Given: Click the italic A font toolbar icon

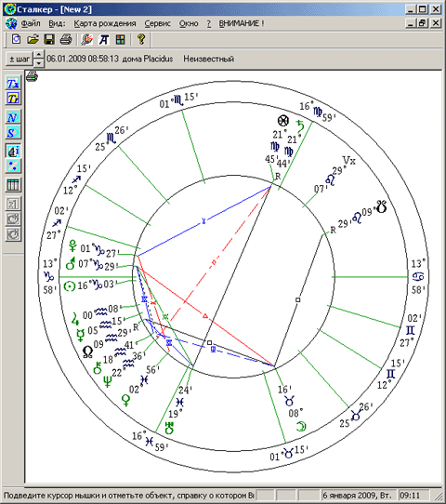Looking at the screenshot, I should 103,40.
